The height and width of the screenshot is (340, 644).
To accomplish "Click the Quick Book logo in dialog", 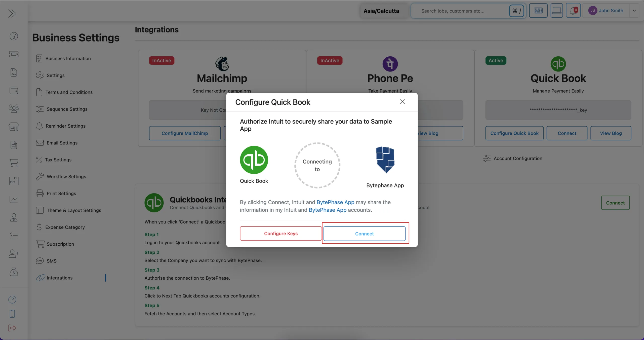I will pyautogui.click(x=254, y=160).
